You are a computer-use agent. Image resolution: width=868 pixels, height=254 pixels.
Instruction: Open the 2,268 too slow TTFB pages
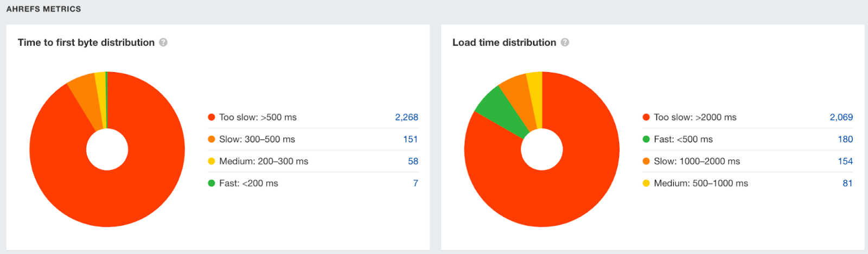pos(406,117)
